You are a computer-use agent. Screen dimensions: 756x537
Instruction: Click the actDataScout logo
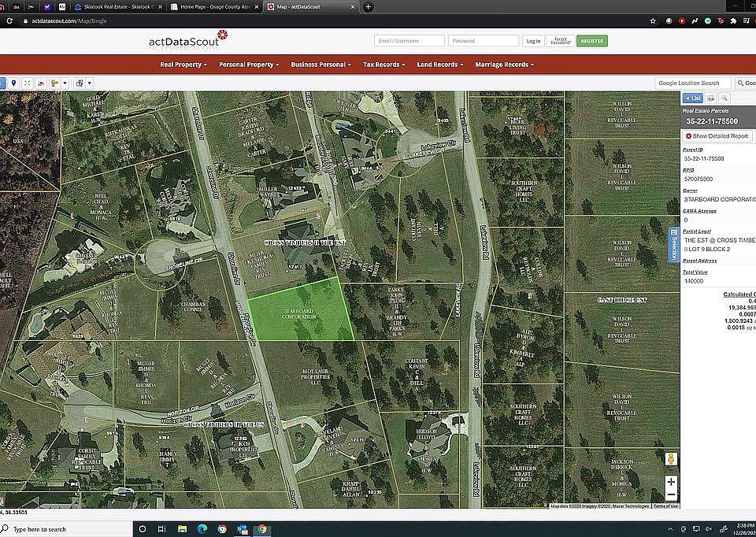pos(188,40)
